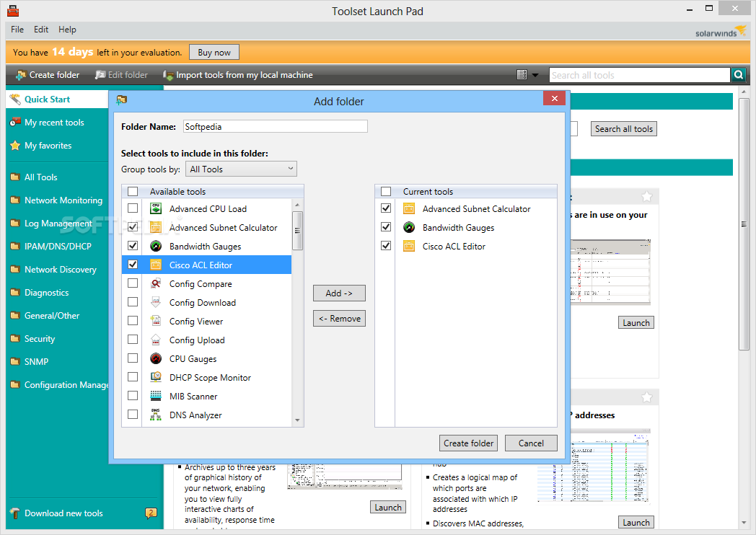Click the scroll down arrow in Available tools
The image size is (756, 535).
tap(297, 420)
